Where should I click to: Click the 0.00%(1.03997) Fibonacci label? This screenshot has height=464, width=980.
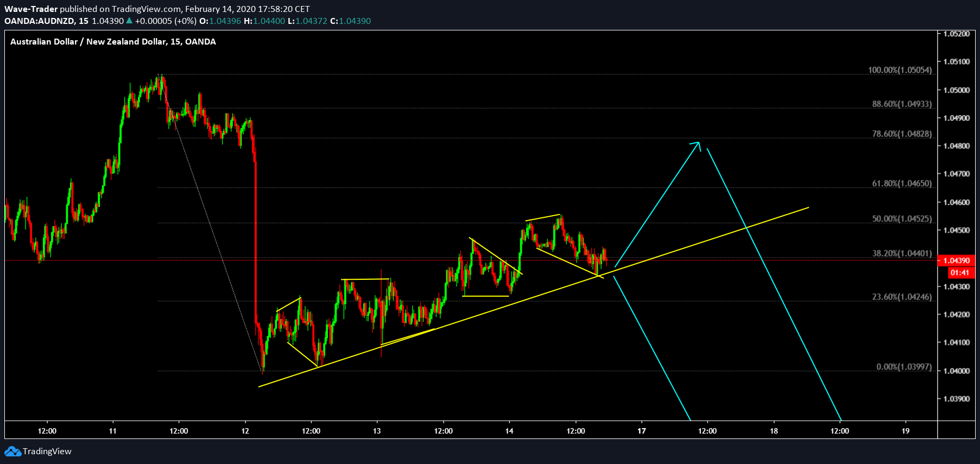(904, 367)
